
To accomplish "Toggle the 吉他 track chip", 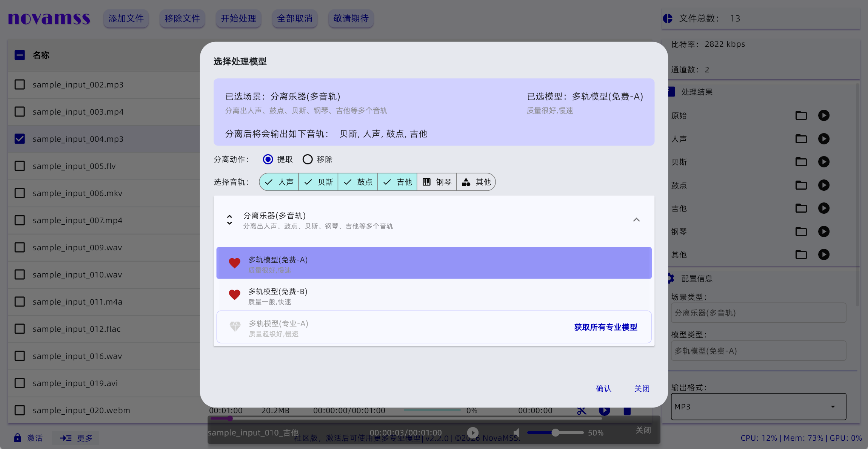I will tap(397, 182).
